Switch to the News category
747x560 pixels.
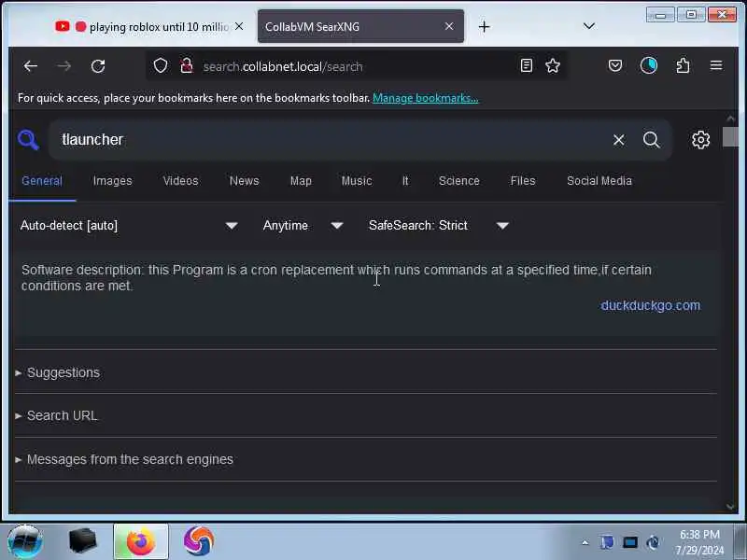click(x=245, y=181)
